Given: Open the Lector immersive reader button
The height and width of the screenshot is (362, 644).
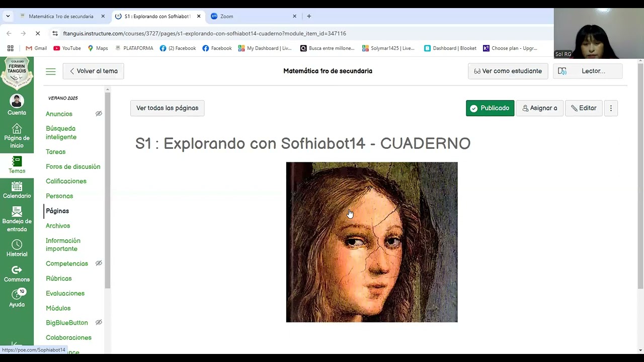Looking at the screenshot, I should (x=588, y=71).
